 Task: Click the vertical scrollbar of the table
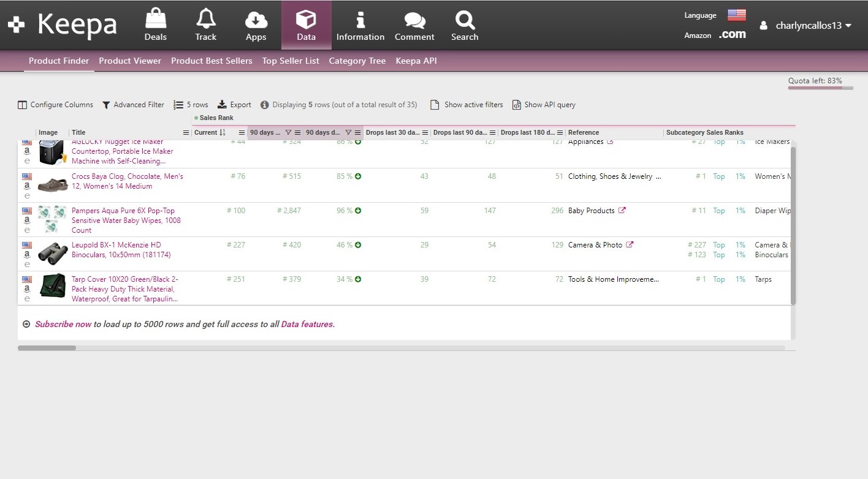click(x=793, y=225)
